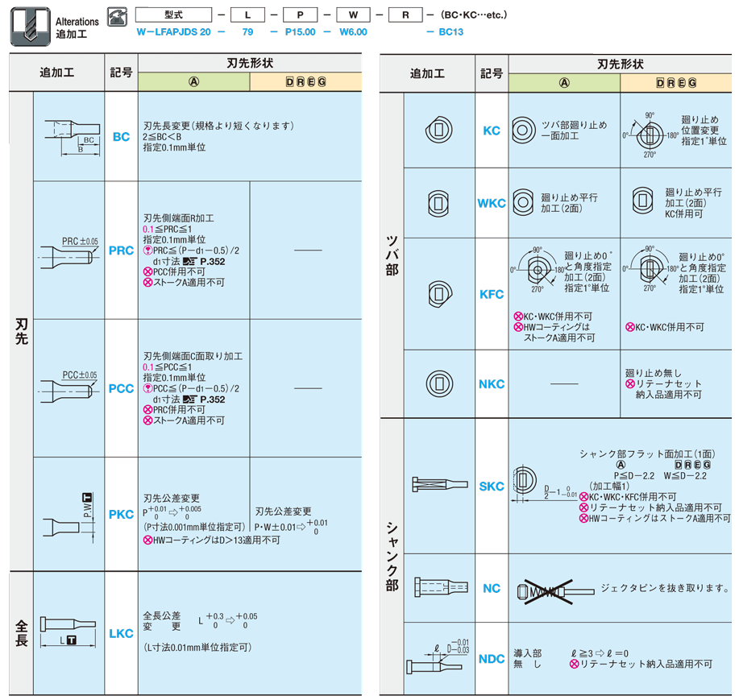Select the SKC shank flat diagram
This screenshot has height=700, width=739.
439,486
